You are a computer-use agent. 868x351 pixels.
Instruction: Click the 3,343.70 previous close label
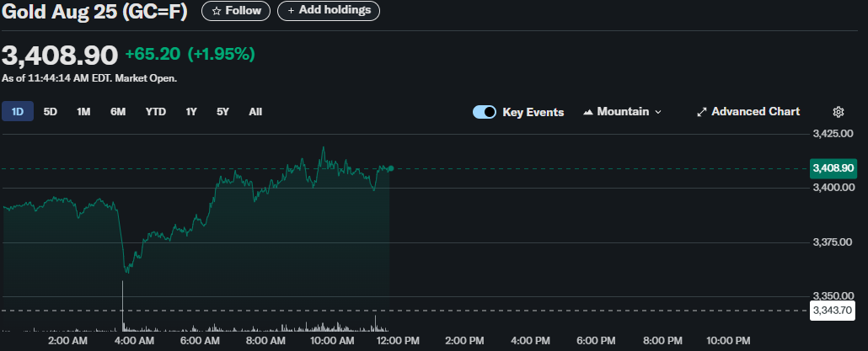pos(832,311)
